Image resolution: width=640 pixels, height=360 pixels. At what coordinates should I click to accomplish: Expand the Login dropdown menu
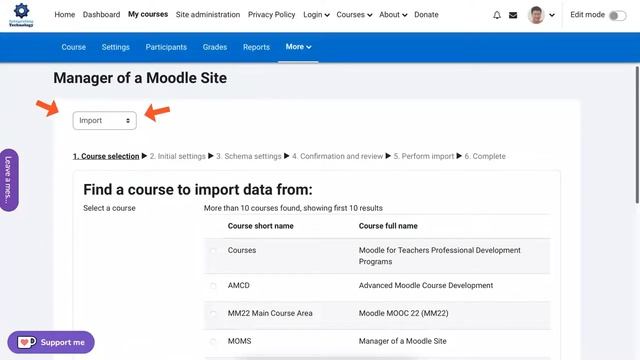(x=316, y=15)
